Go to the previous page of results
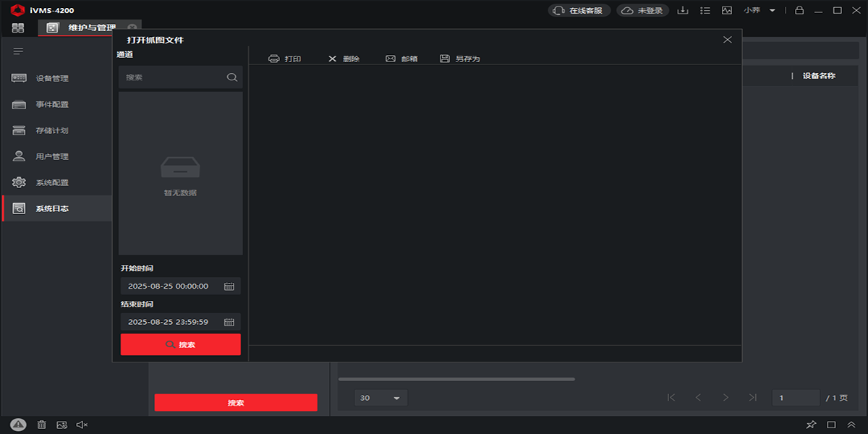 [x=698, y=397]
